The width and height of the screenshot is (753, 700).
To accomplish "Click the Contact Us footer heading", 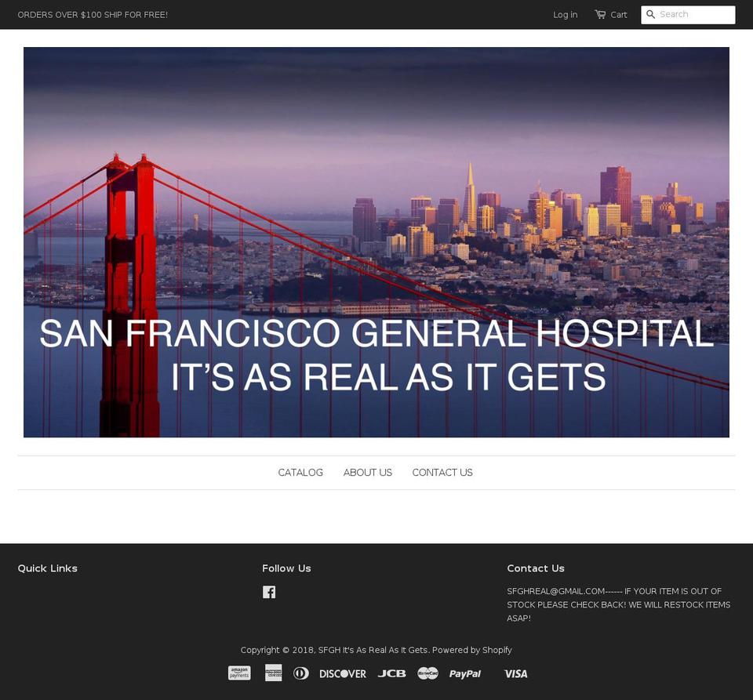I will tap(536, 568).
